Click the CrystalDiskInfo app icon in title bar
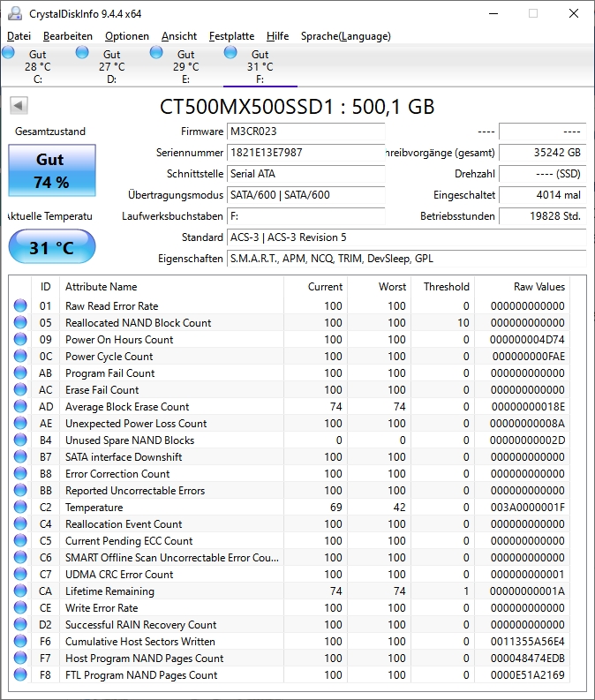595x700 pixels. click(x=15, y=13)
